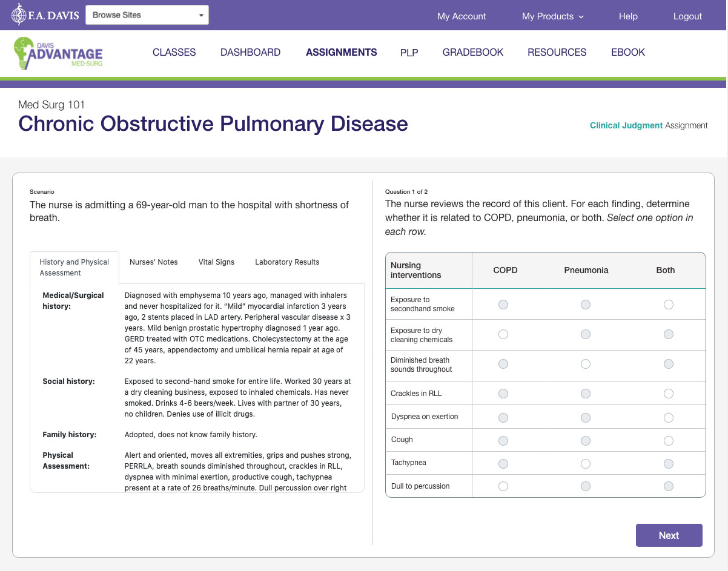Click the F.A. Davis logo

(x=45, y=15)
